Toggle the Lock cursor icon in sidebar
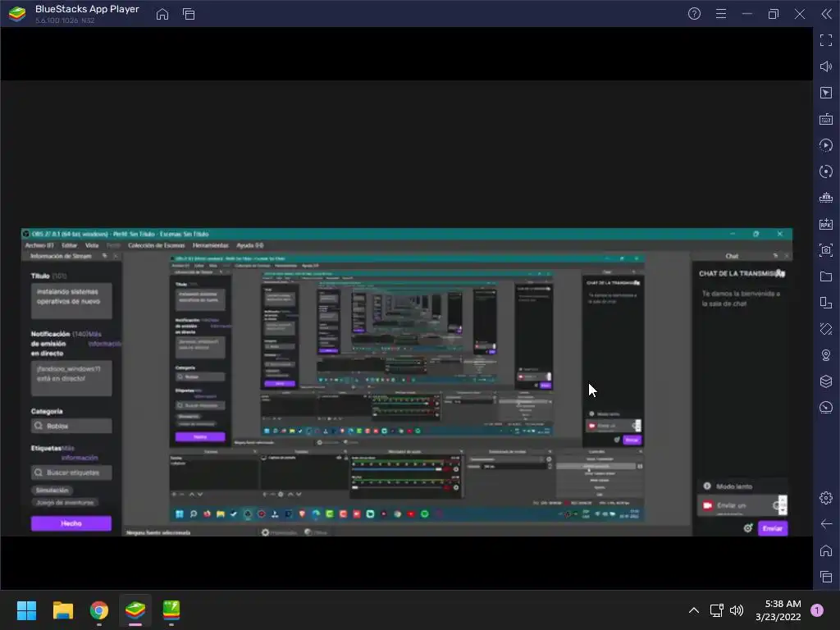Viewport: 840px width, 630px height. [826, 93]
